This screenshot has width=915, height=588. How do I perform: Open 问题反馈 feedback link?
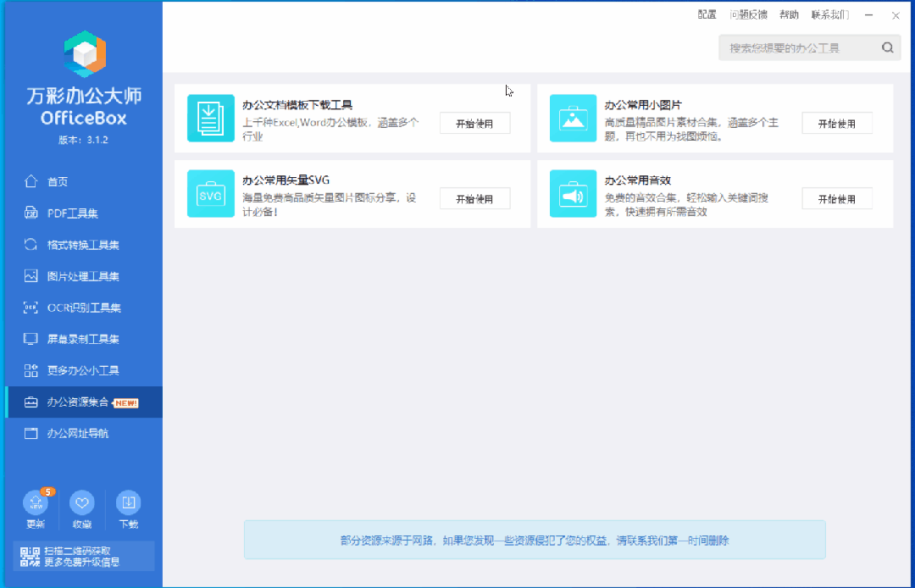coord(749,14)
